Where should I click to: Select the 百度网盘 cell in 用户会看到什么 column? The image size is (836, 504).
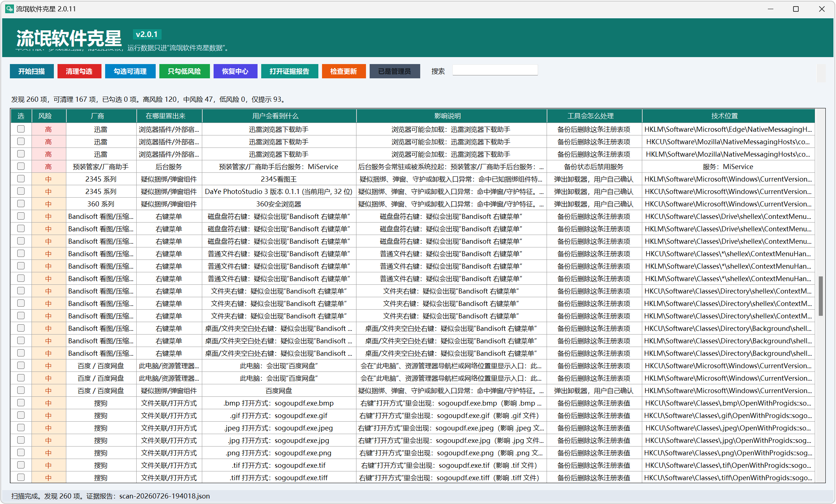pos(279,391)
